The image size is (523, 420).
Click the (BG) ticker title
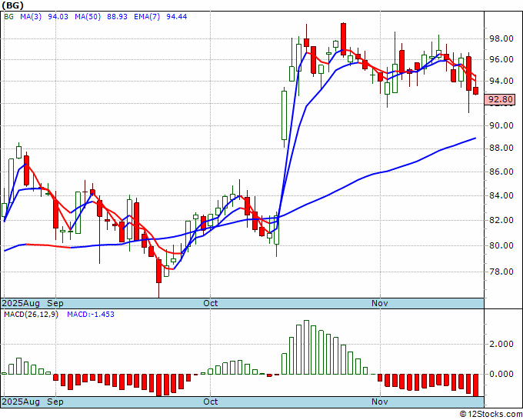[x=12, y=5]
